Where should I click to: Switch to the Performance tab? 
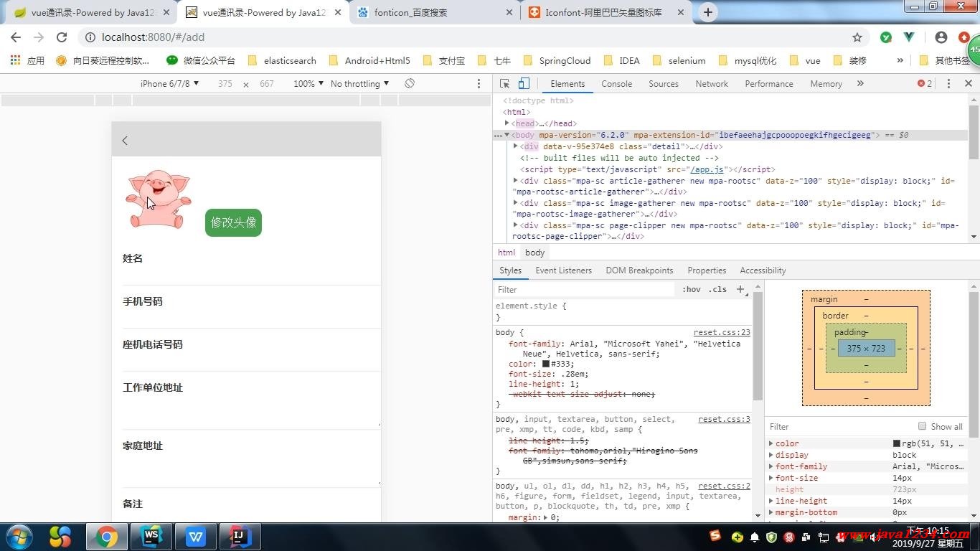768,83
